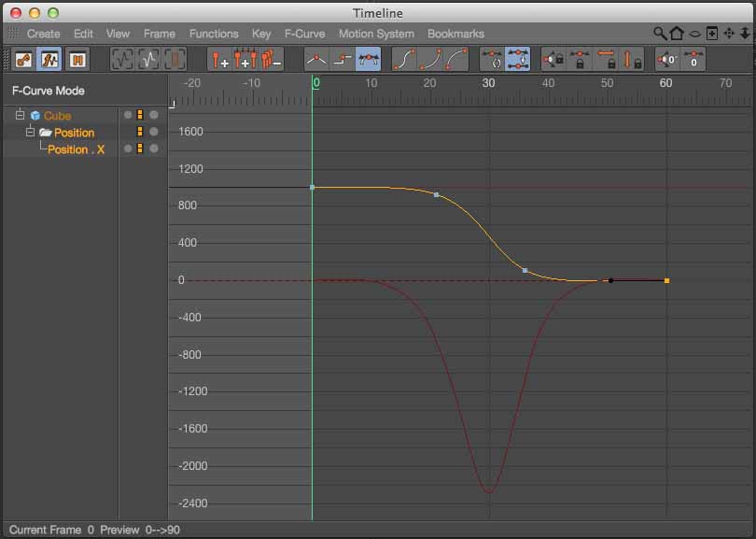Select the black tangent handle at frame 50
Viewport: 756px width, 539px height.
coord(610,280)
